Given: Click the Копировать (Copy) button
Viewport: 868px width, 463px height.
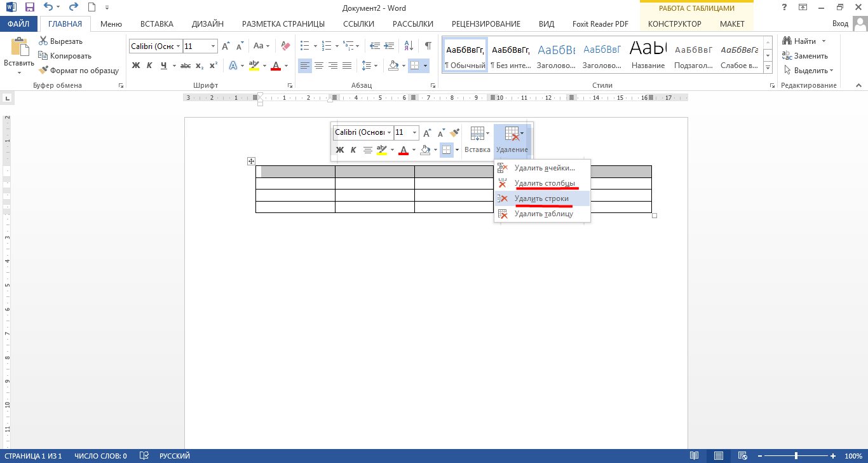Looking at the screenshot, I should tap(65, 56).
